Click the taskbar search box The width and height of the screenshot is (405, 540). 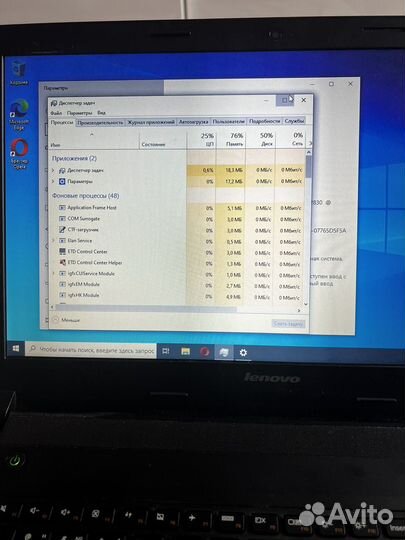(x=91, y=350)
